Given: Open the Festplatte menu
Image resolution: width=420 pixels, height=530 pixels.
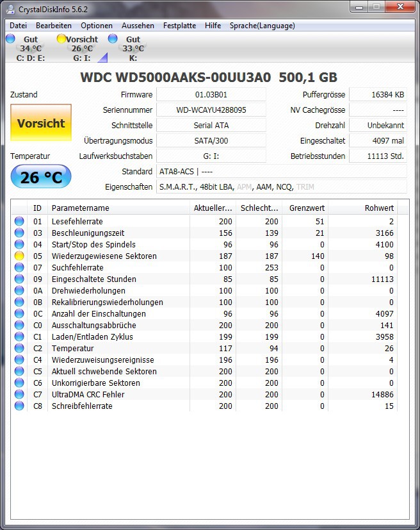Looking at the screenshot, I should 180,26.
